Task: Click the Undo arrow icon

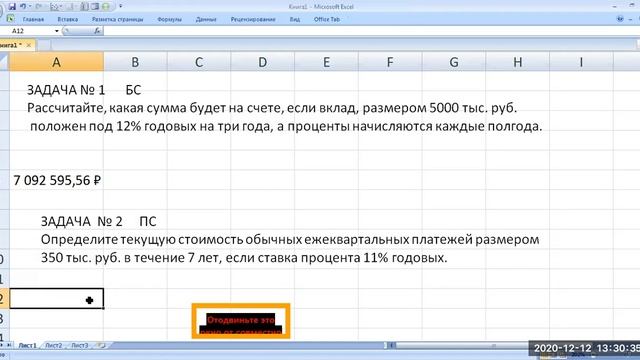Action: 23,7
